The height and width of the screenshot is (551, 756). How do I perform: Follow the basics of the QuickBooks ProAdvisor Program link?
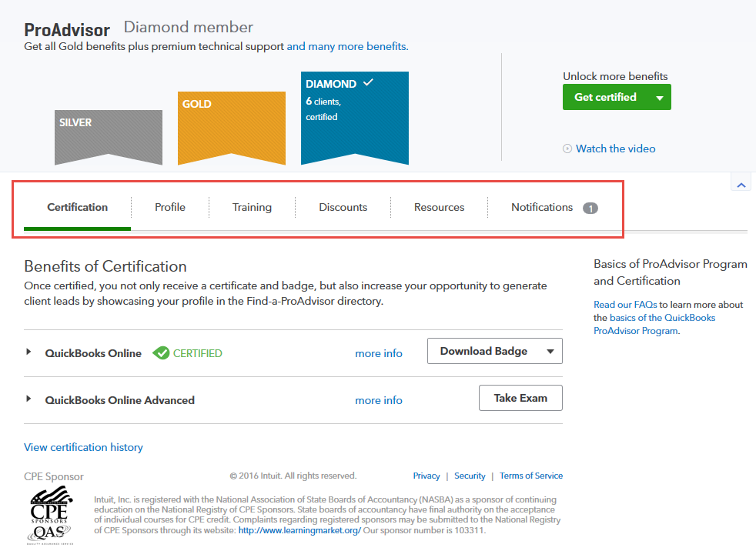(x=654, y=325)
